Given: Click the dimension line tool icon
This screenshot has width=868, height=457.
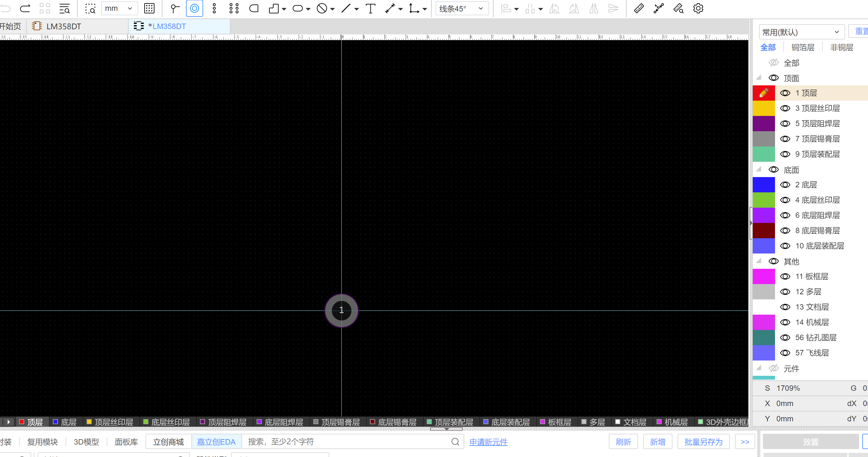Looking at the screenshot, I should click(x=390, y=8).
